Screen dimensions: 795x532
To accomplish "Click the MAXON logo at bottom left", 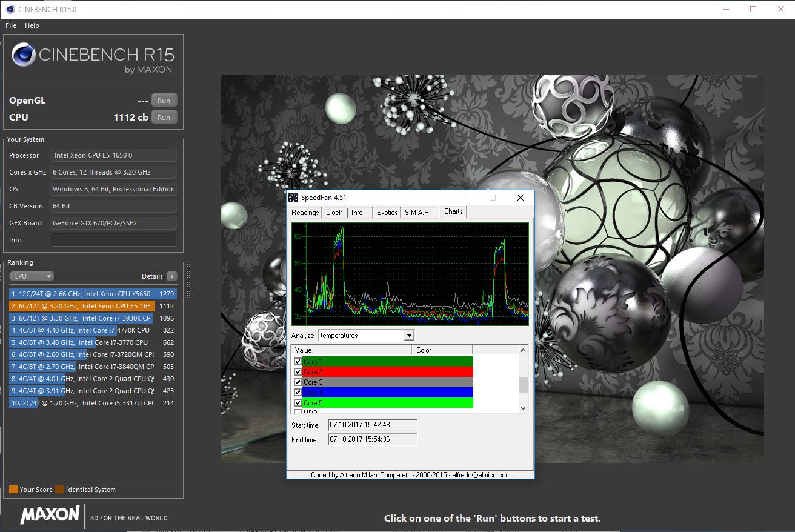I will tap(50, 515).
